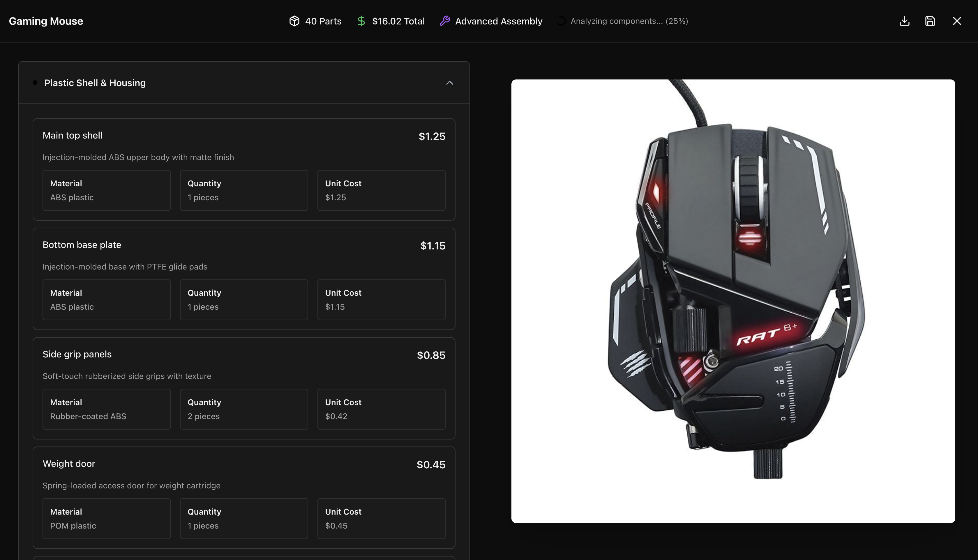This screenshot has width=978, height=560.
Task: Click the gaming mouse product image
Action: (733, 301)
